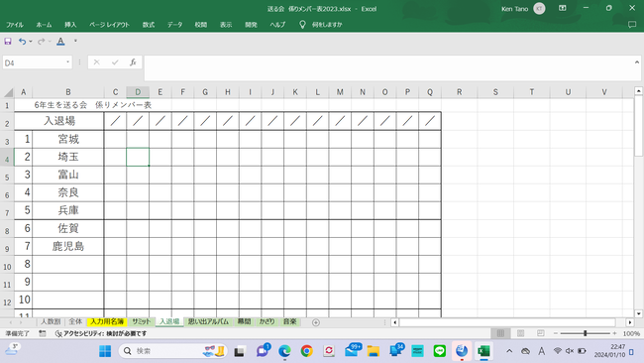Click the 100% zoom level
This screenshot has width=644, height=363.
[631, 333]
